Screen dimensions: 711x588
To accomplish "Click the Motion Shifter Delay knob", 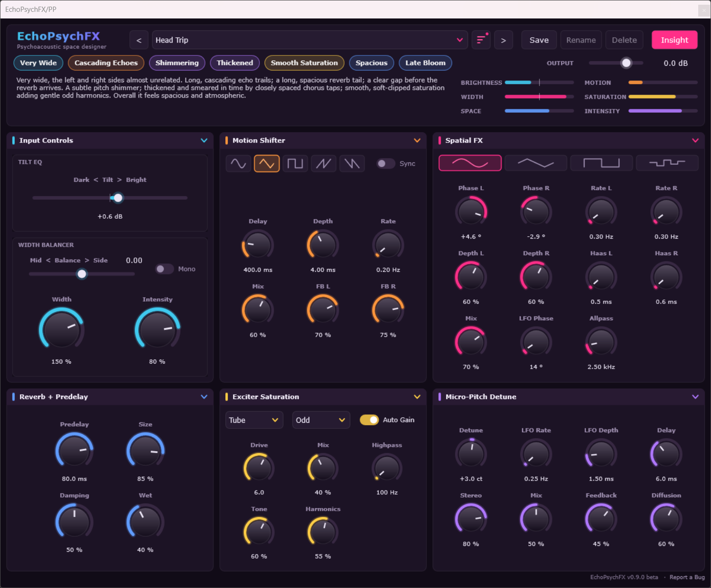I will tap(258, 245).
